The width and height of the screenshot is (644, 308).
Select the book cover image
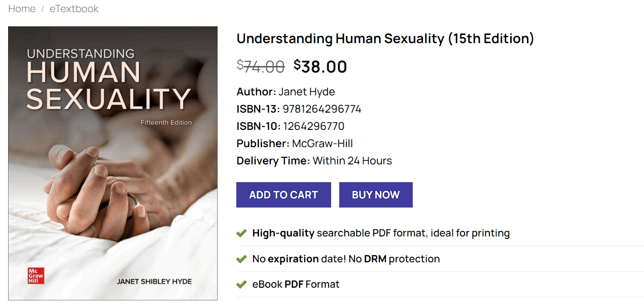click(113, 163)
